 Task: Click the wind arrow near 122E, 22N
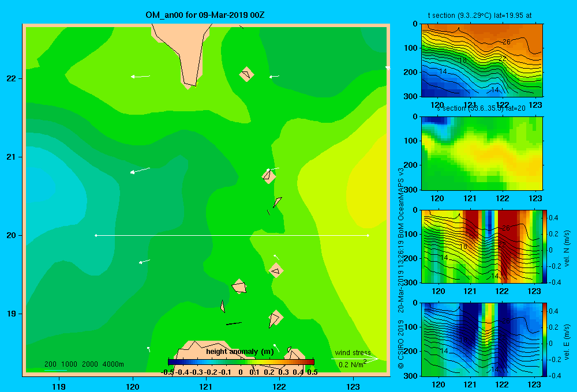point(274,77)
